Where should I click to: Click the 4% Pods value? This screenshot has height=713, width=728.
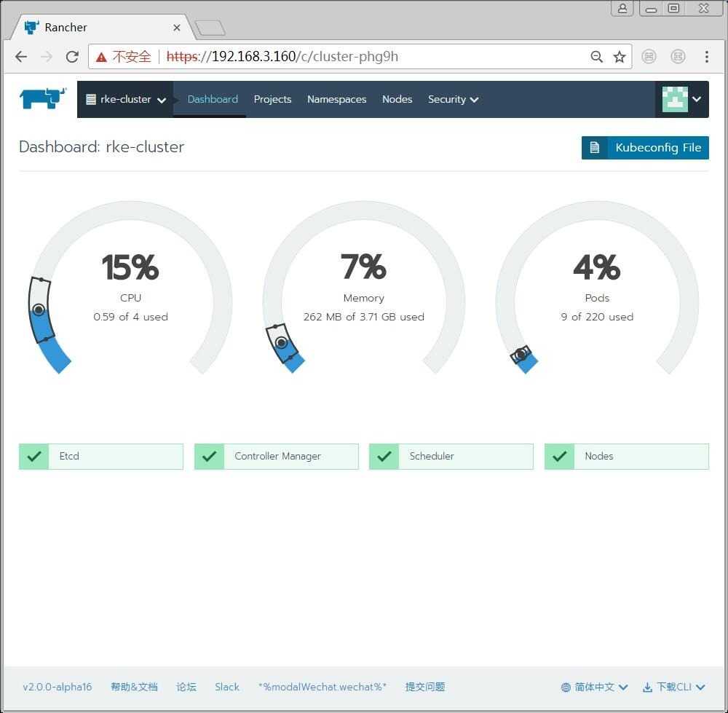point(597,267)
